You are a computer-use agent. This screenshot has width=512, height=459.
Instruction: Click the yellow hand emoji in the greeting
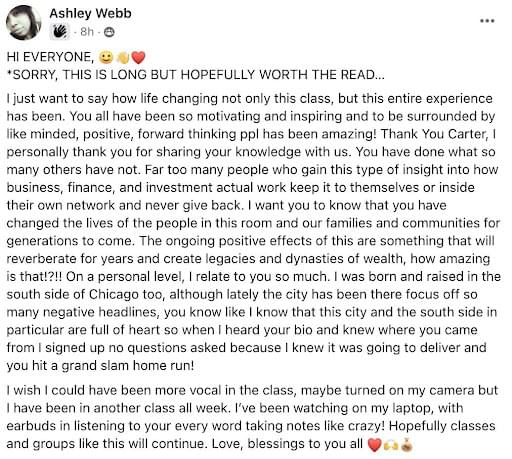pyautogui.click(x=123, y=57)
